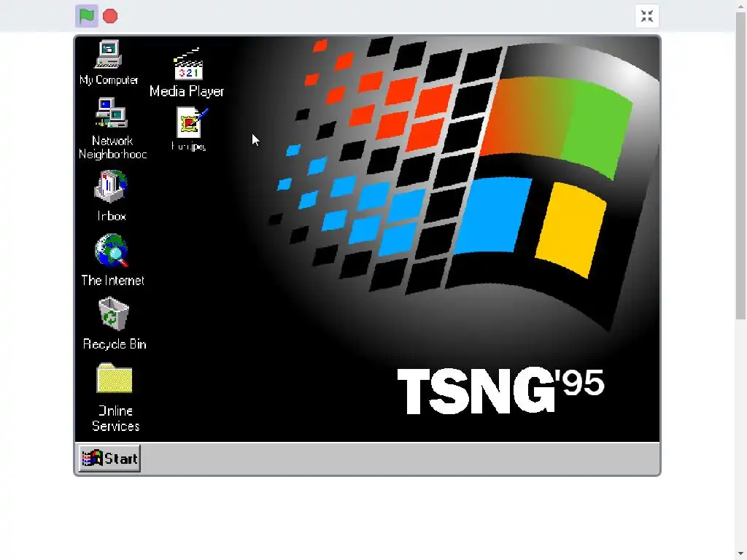
Task: Click the Start button on the taskbar
Action: 109,458
